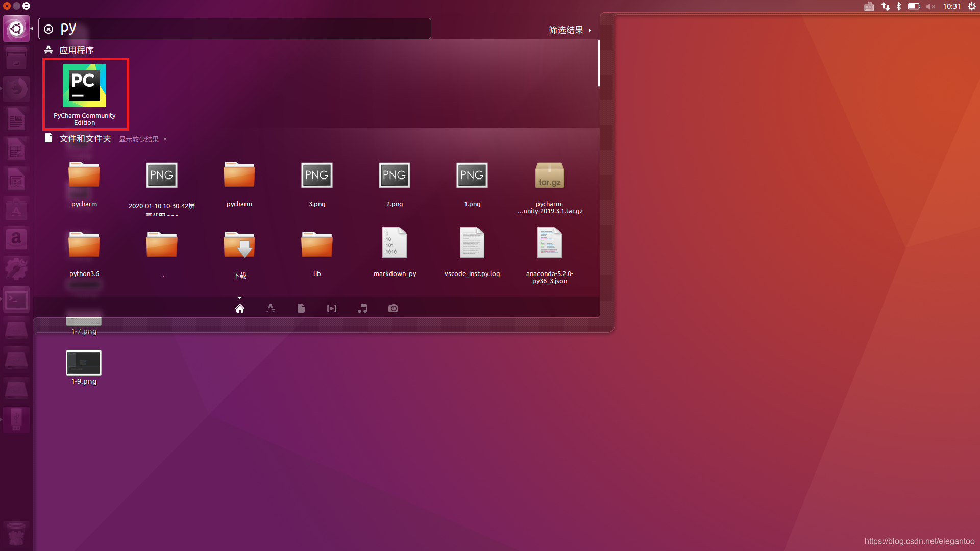Expand the filter results option
This screenshot has width=980, height=551.
[570, 30]
